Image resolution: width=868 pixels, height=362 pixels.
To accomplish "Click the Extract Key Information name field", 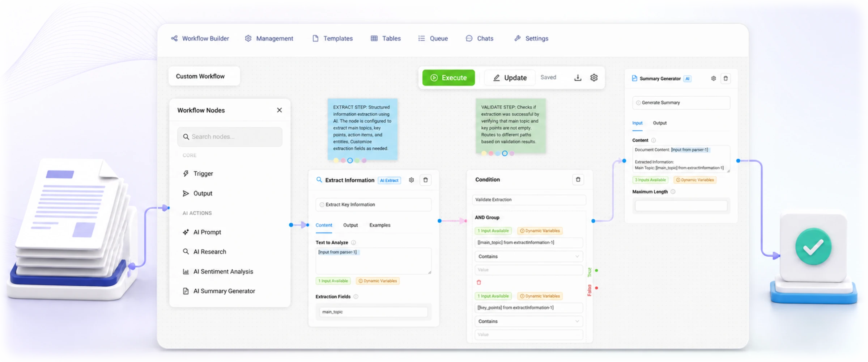I will coord(373,205).
